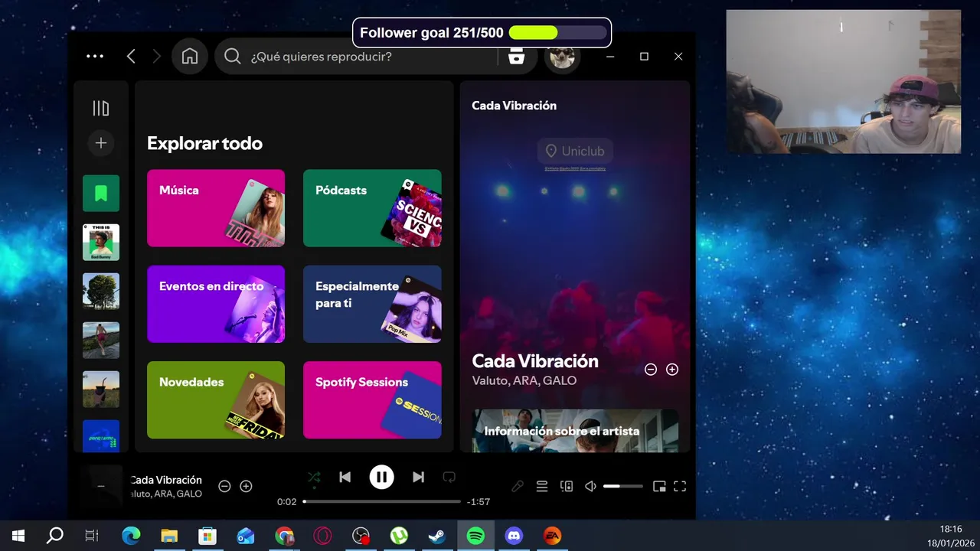Click the remaining time -1:57 label
Screen dimensions: 980x551
[479, 502]
